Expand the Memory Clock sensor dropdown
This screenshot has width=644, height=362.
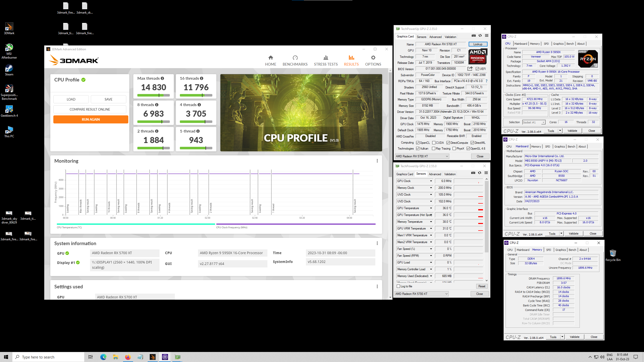pyautogui.click(x=431, y=188)
